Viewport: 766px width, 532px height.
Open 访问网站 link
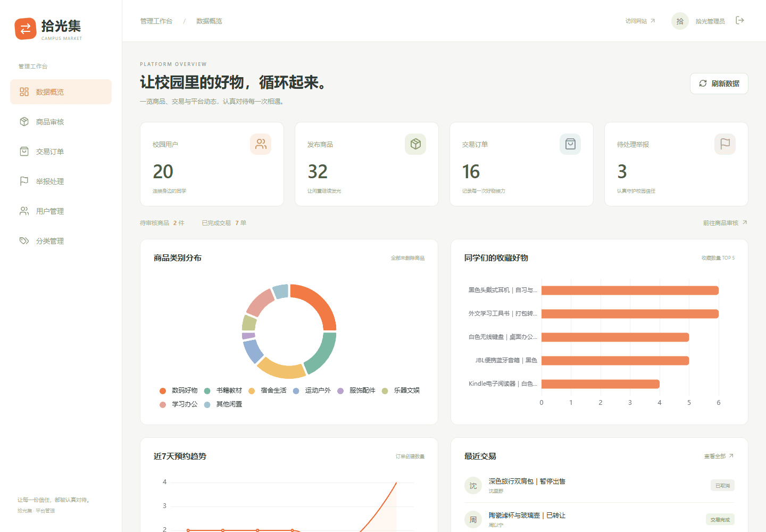click(x=640, y=21)
